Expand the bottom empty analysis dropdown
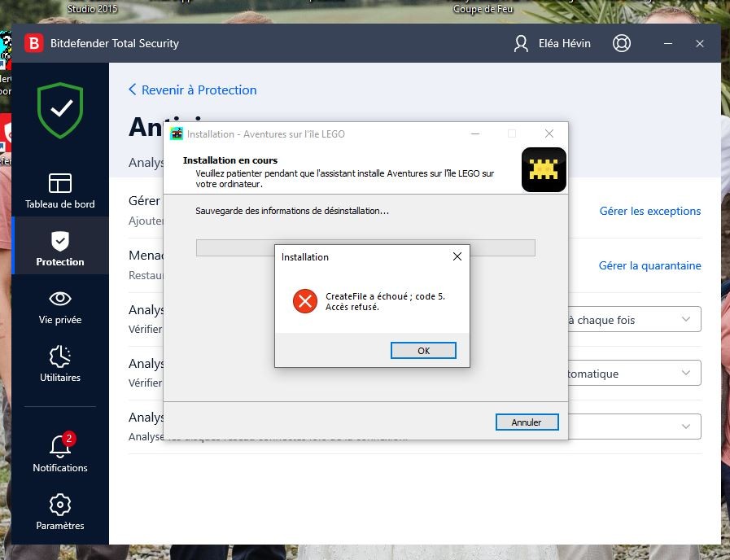The image size is (730, 560). point(635,427)
